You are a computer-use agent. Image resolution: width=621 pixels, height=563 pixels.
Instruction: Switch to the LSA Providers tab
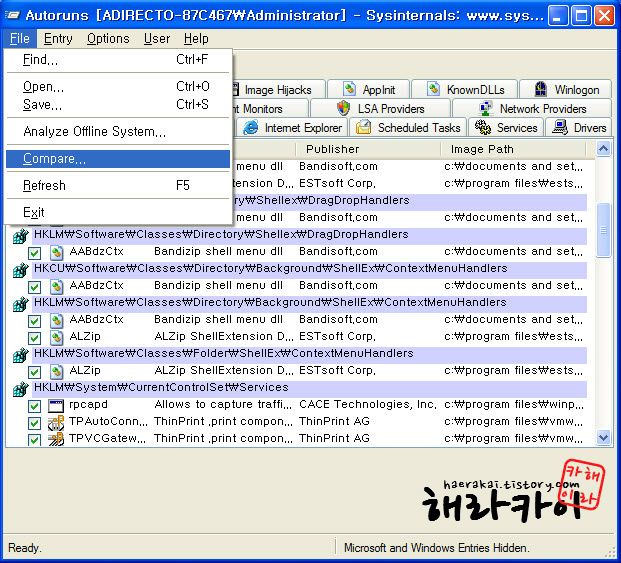[381, 108]
